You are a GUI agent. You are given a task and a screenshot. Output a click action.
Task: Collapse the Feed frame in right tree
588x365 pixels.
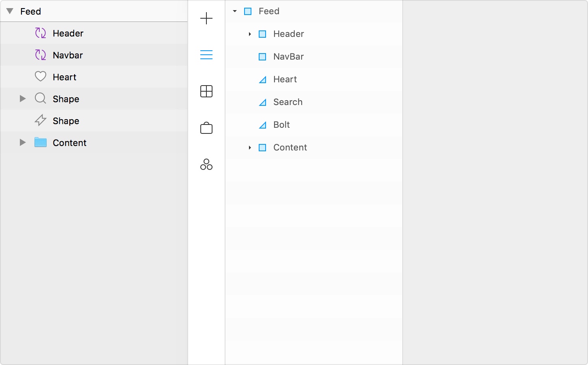235,11
